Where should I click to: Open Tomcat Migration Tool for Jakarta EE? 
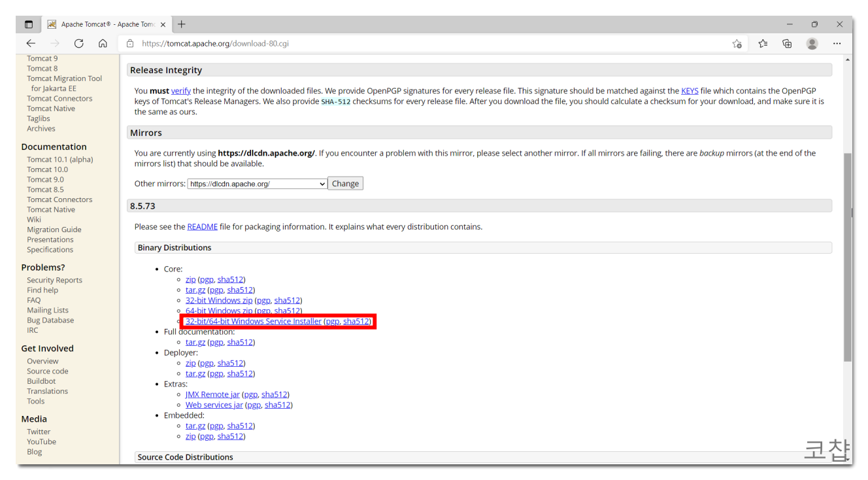[x=65, y=83]
